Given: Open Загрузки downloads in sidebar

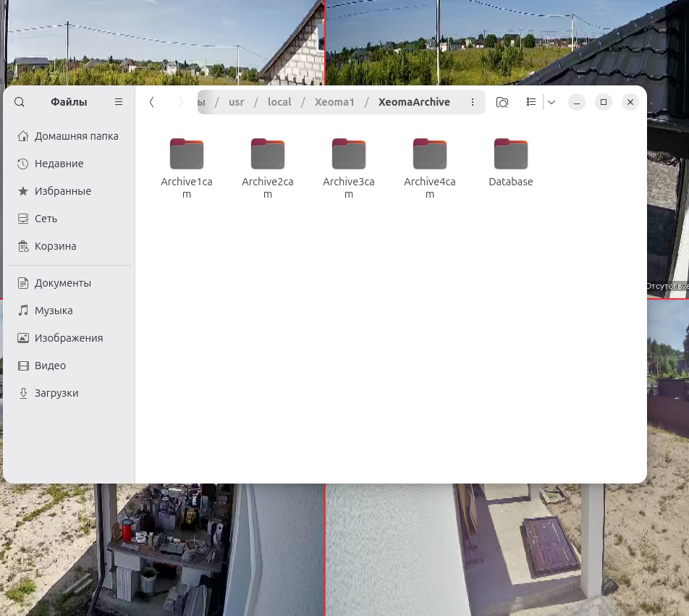Looking at the screenshot, I should pyautogui.click(x=56, y=393).
